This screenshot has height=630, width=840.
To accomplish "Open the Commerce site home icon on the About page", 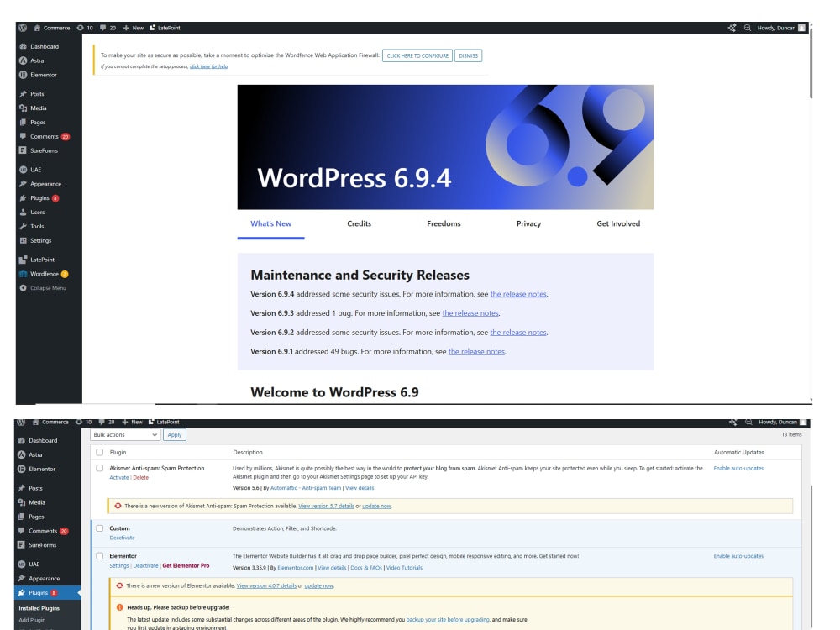I will [37, 28].
